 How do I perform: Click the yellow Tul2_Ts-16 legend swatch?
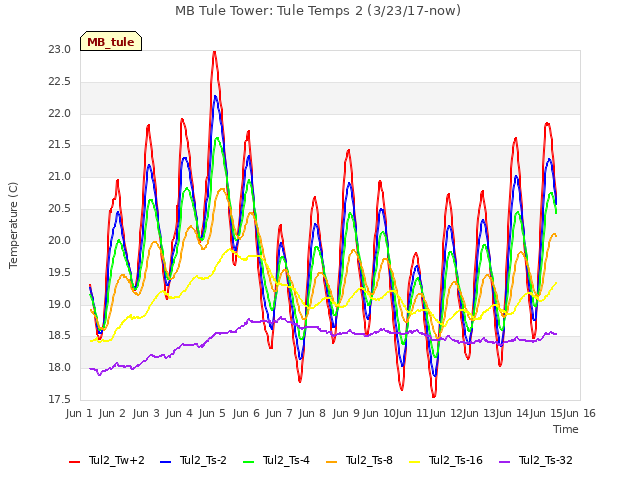click(x=414, y=462)
